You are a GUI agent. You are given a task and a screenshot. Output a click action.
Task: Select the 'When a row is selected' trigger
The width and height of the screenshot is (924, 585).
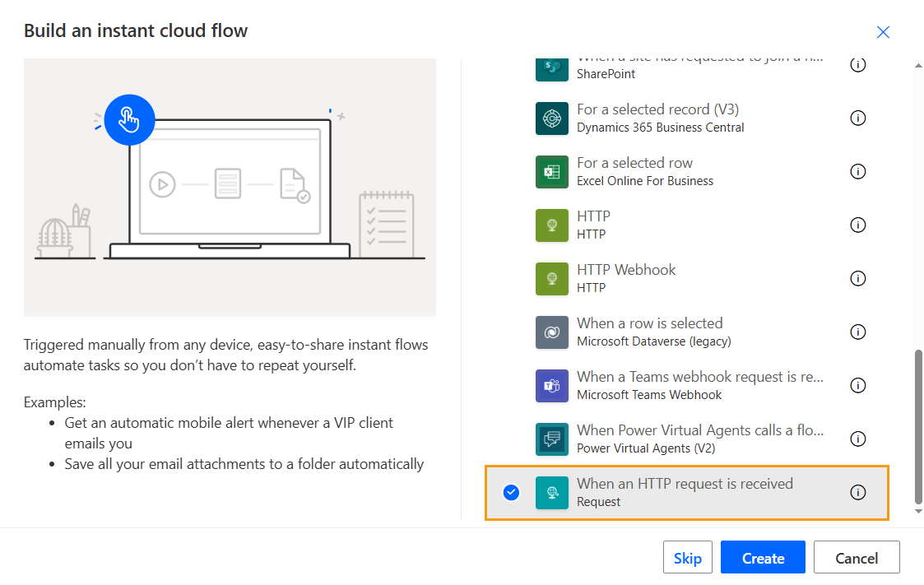coord(649,323)
